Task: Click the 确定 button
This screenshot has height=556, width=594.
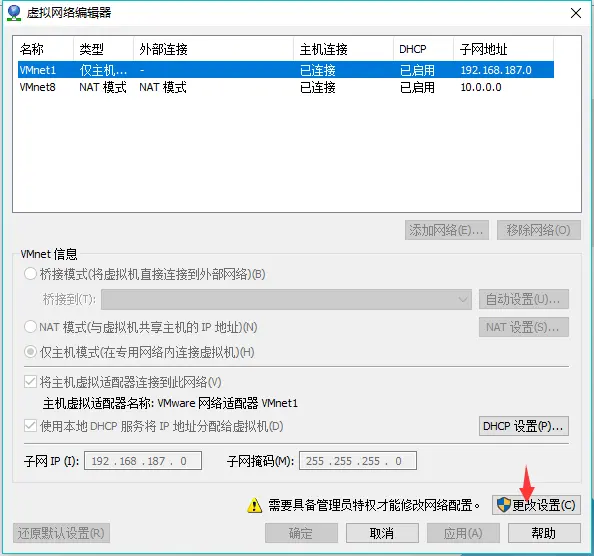Action: tap(301, 533)
